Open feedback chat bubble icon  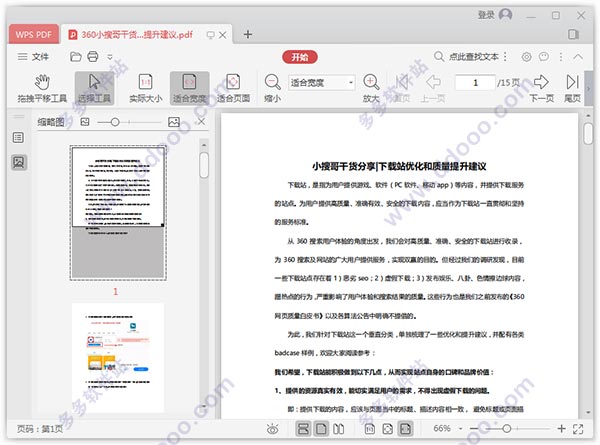(544, 57)
